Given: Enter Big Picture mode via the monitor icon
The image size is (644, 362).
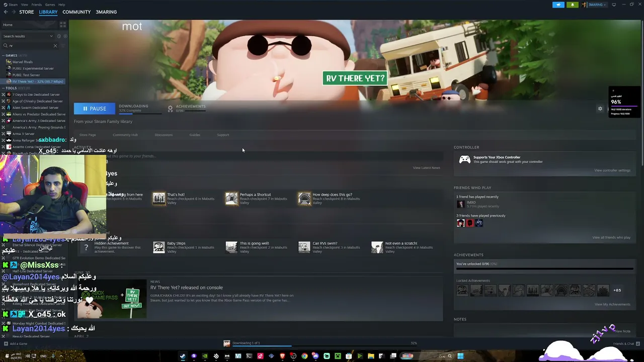Looking at the screenshot, I should click(x=614, y=5).
